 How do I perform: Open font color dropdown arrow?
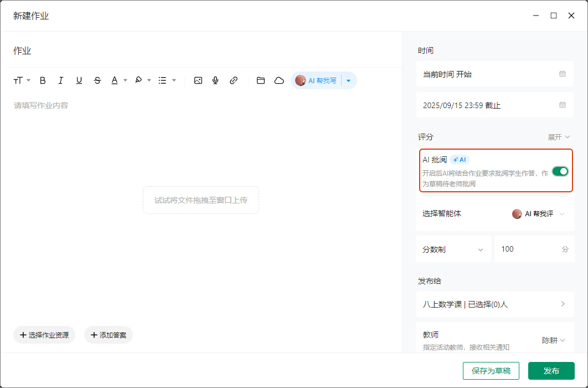pos(125,80)
